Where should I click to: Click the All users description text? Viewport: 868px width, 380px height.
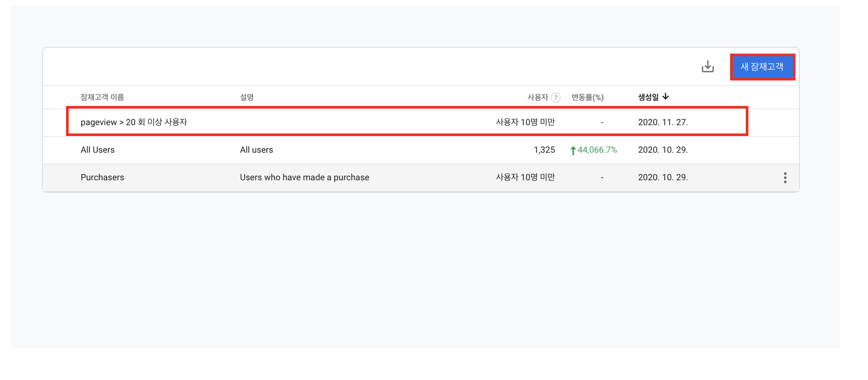256,150
